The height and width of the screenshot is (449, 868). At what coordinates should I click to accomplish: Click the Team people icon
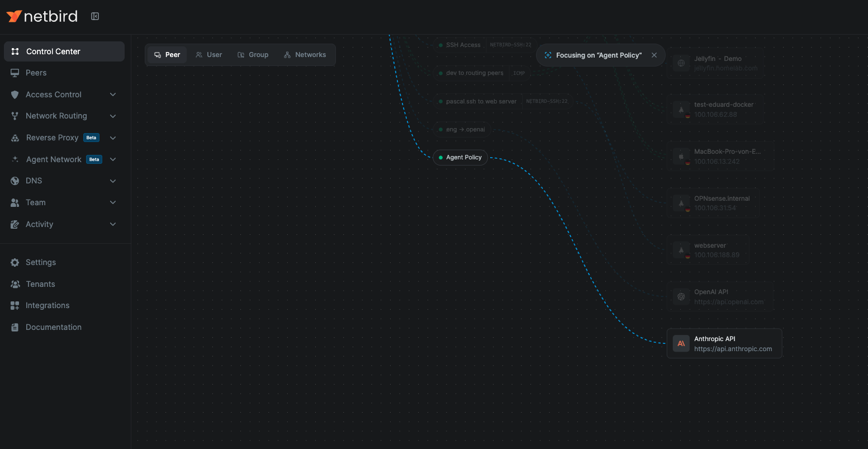tap(15, 202)
